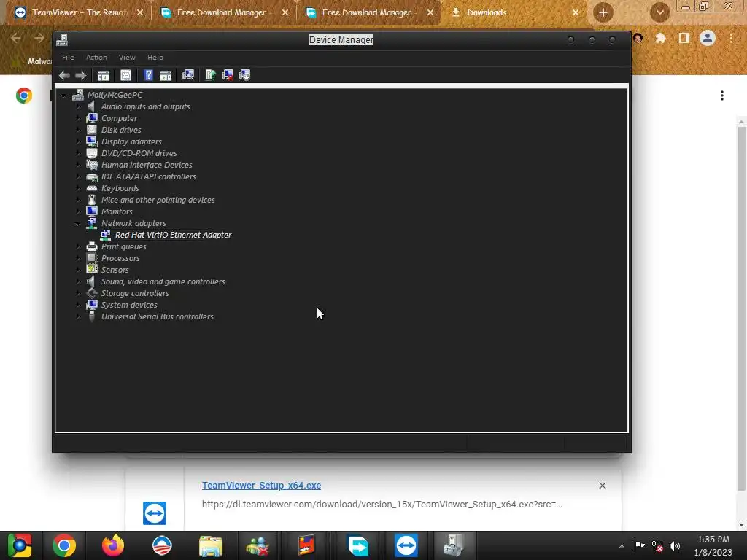
Task: Open TeamViewer_Setup_x64.exe download link
Action: coord(262,485)
